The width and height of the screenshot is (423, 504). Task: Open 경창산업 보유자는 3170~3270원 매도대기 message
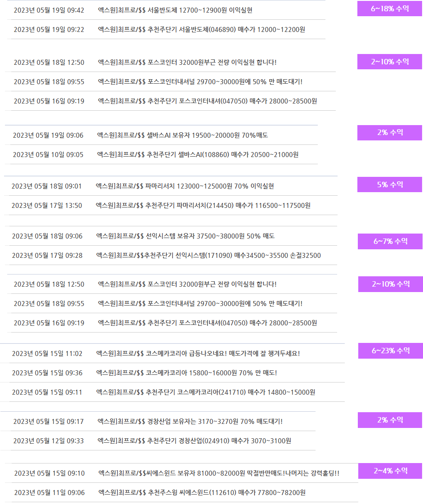coord(190,421)
